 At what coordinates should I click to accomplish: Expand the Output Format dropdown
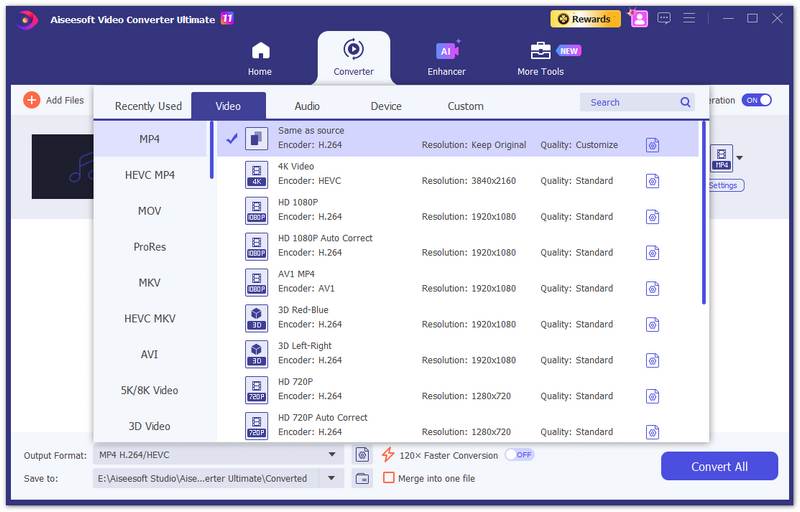(332, 455)
